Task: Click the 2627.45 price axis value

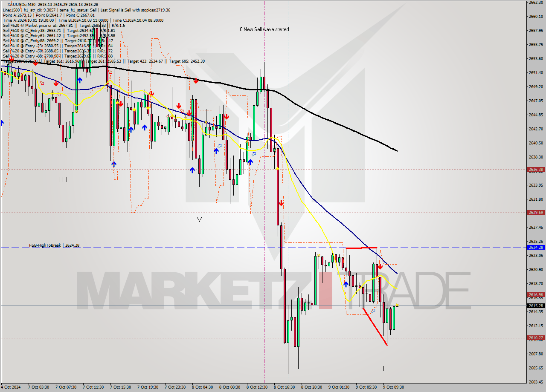Action: [x=536, y=227]
